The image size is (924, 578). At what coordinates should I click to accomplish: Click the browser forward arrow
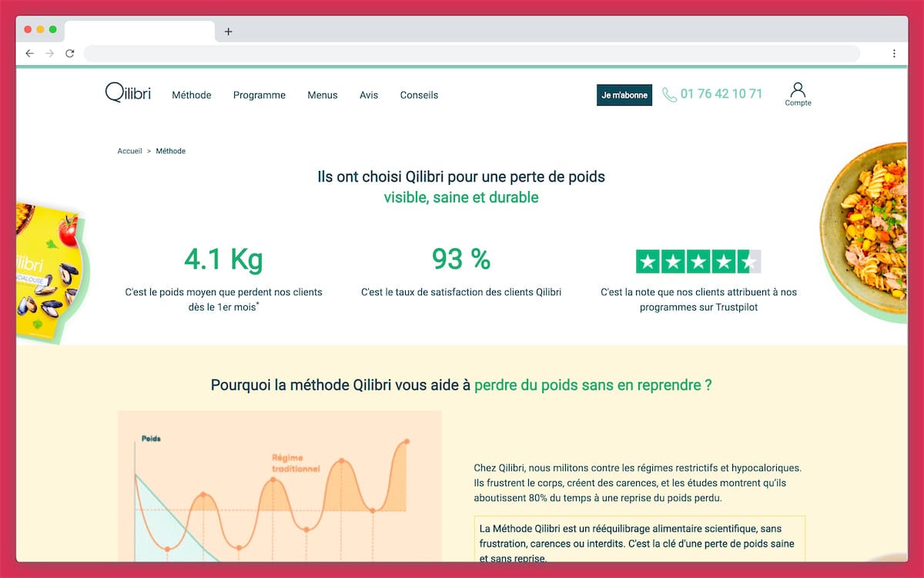49,53
